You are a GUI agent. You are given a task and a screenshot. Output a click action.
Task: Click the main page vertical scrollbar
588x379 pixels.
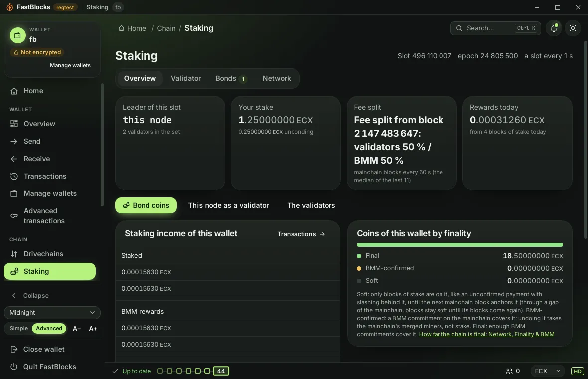click(x=586, y=139)
